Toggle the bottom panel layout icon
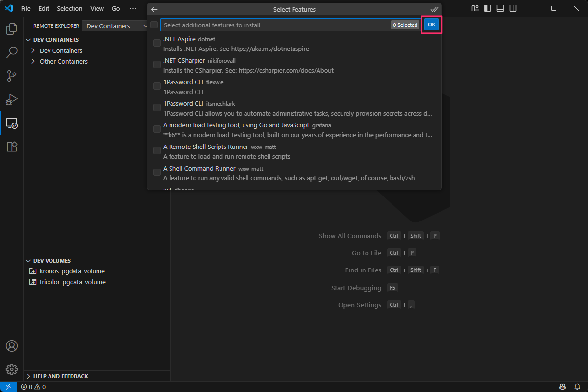Screen dimensions: 588x392 (x=500, y=8)
